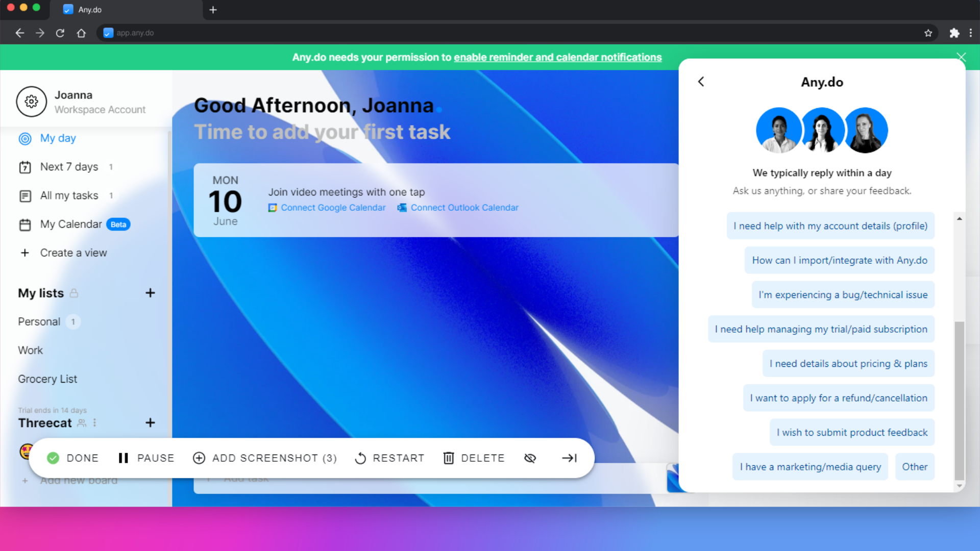Open the Work list

pos(30,350)
